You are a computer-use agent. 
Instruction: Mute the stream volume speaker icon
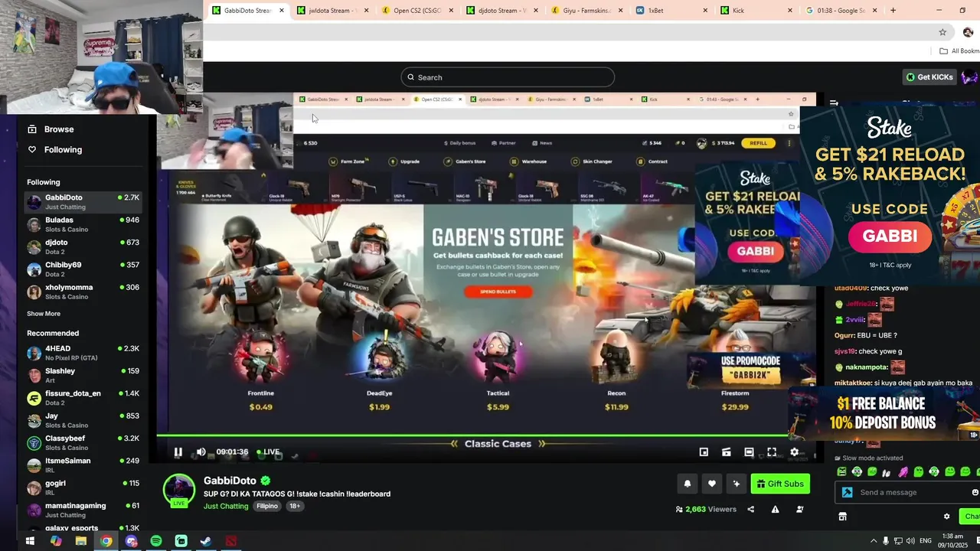(x=201, y=452)
